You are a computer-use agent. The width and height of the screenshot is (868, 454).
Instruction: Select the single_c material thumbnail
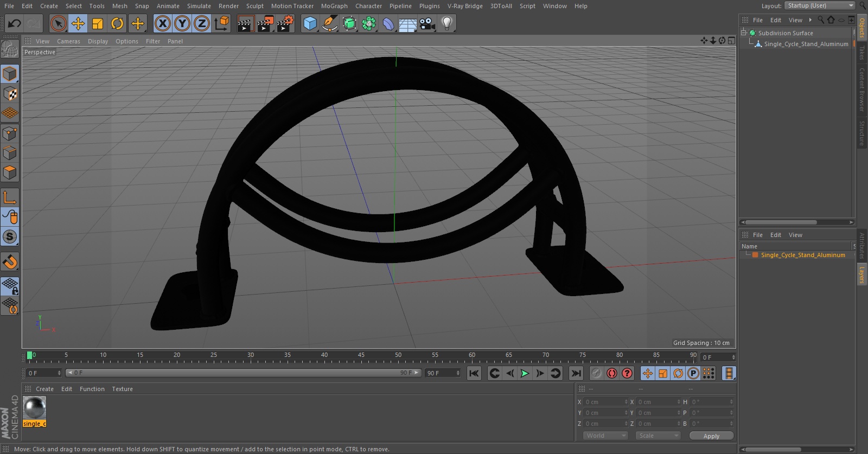(34, 408)
